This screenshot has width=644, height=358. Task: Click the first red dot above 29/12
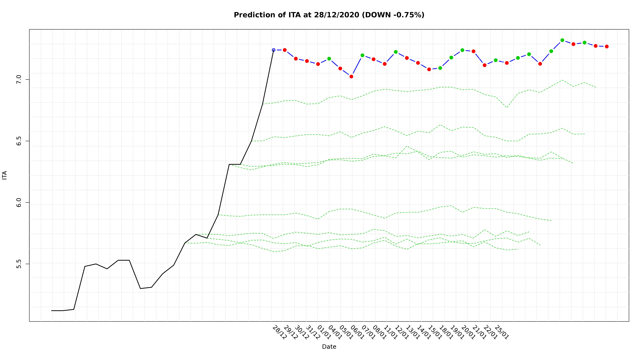[x=285, y=50]
